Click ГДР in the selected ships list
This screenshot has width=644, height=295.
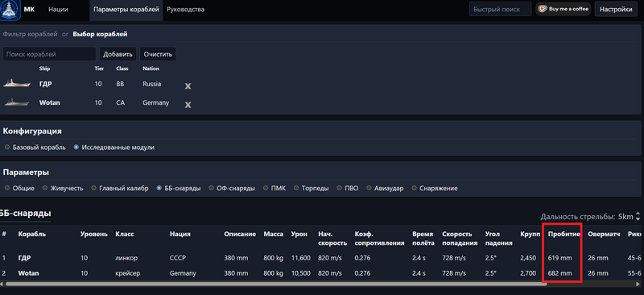coord(46,84)
